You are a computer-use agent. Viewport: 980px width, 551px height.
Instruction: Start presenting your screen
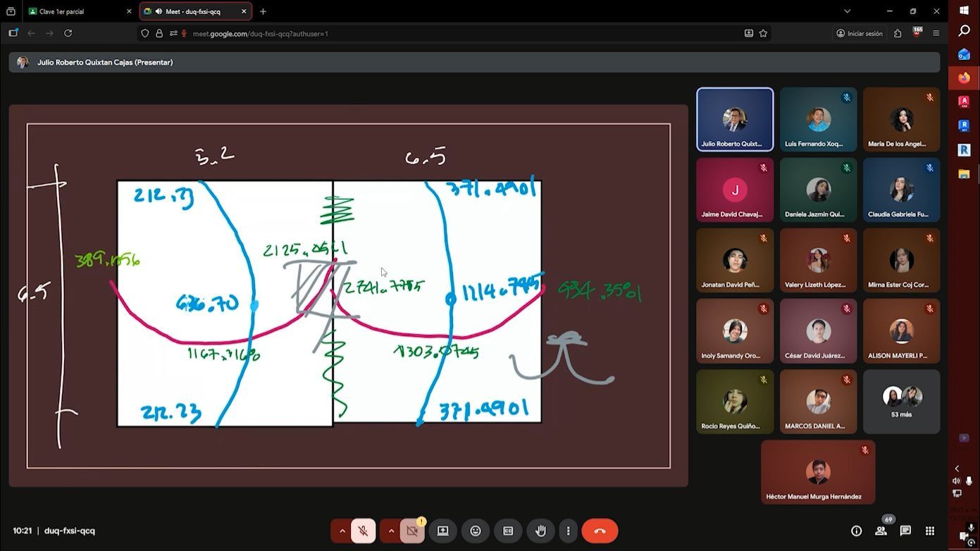(442, 531)
